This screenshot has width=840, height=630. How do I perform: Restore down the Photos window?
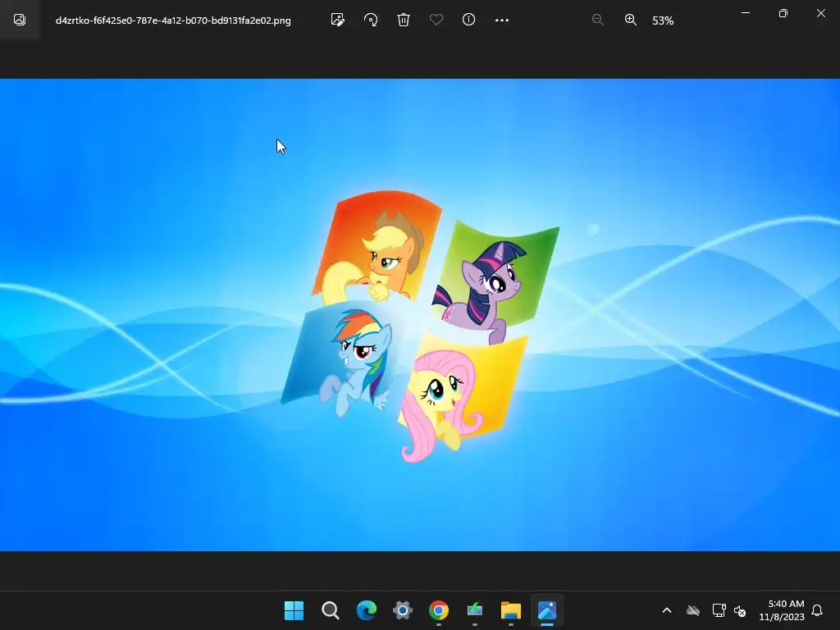tap(783, 13)
